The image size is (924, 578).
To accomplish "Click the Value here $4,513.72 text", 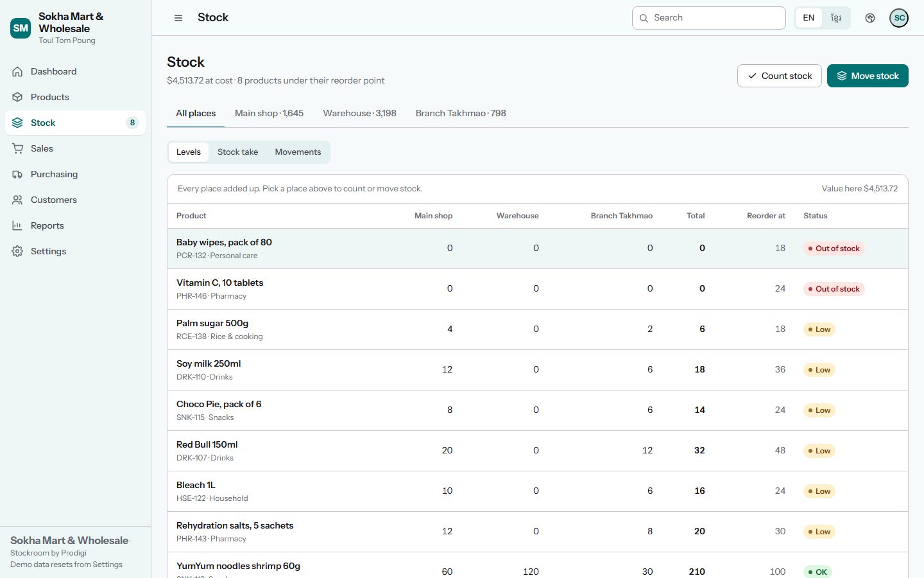I will tap(860, 189).
